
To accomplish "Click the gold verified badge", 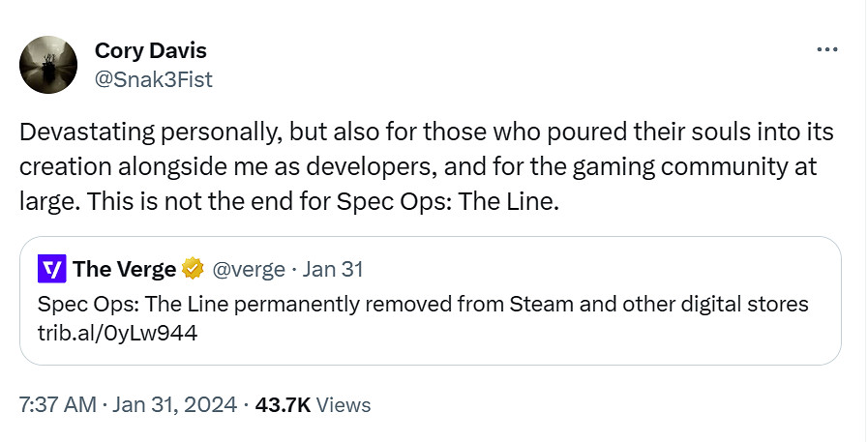I will (x=195, y=269).
